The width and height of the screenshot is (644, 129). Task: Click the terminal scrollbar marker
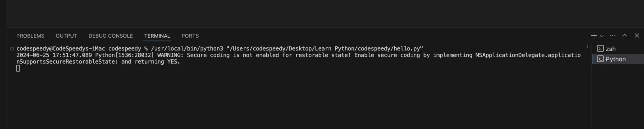(x=587, y=47)
